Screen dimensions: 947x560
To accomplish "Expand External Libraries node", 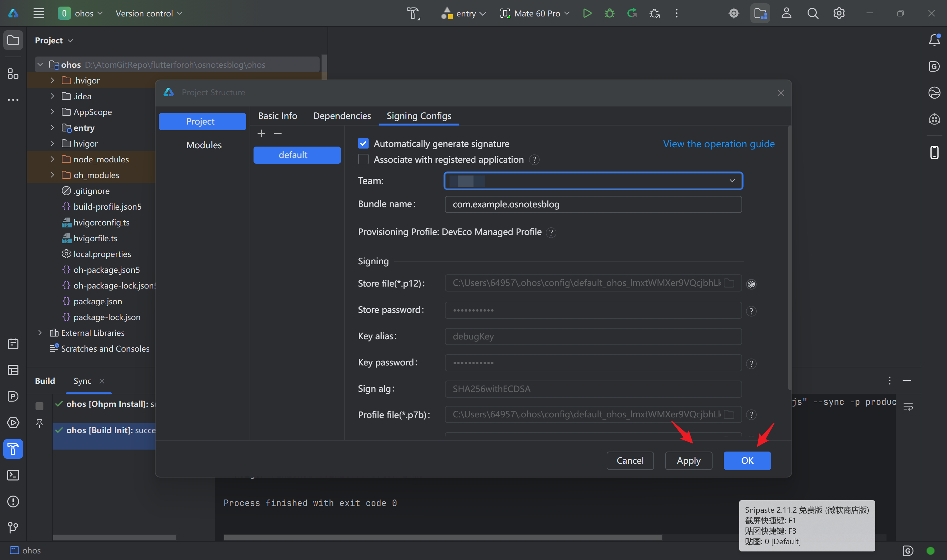I will click(40, 333).
